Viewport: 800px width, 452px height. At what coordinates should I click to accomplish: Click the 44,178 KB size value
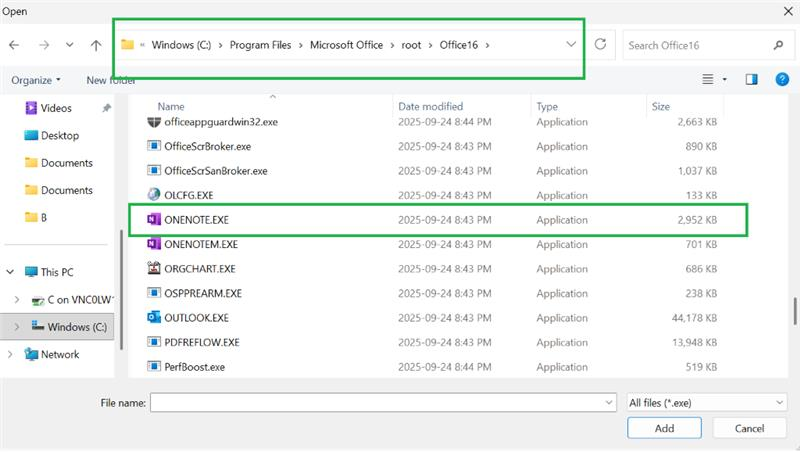694,318
